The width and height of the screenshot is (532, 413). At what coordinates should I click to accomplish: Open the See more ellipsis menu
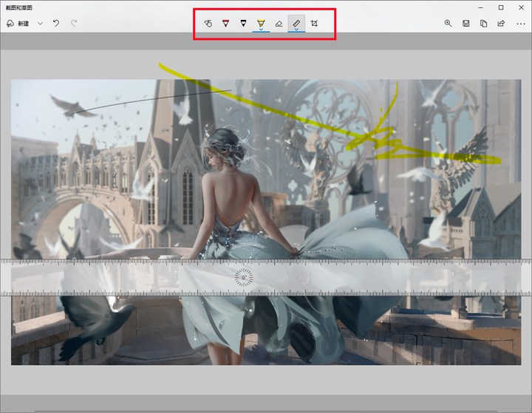point(521,24)
